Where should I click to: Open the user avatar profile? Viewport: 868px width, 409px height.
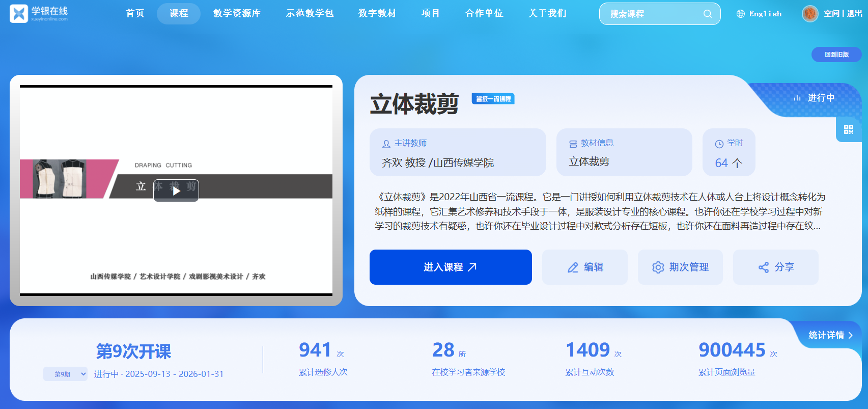(809, 14)
